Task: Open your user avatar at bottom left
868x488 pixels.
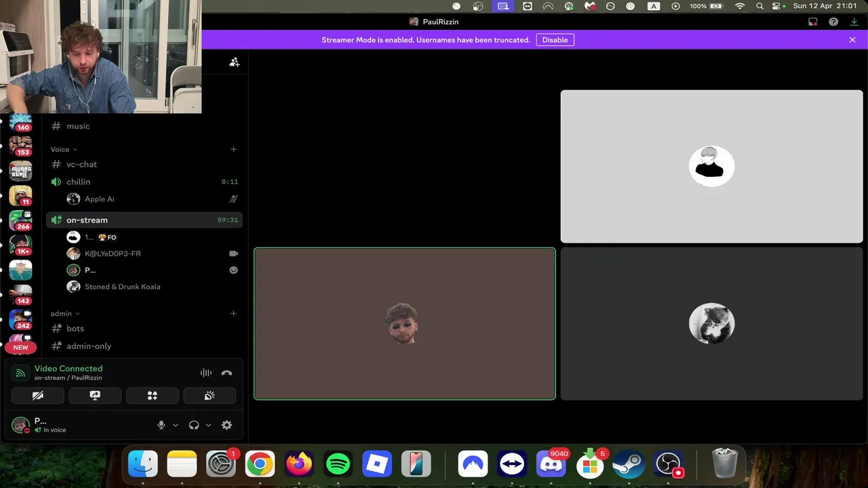Action: [x=20, y=425]
